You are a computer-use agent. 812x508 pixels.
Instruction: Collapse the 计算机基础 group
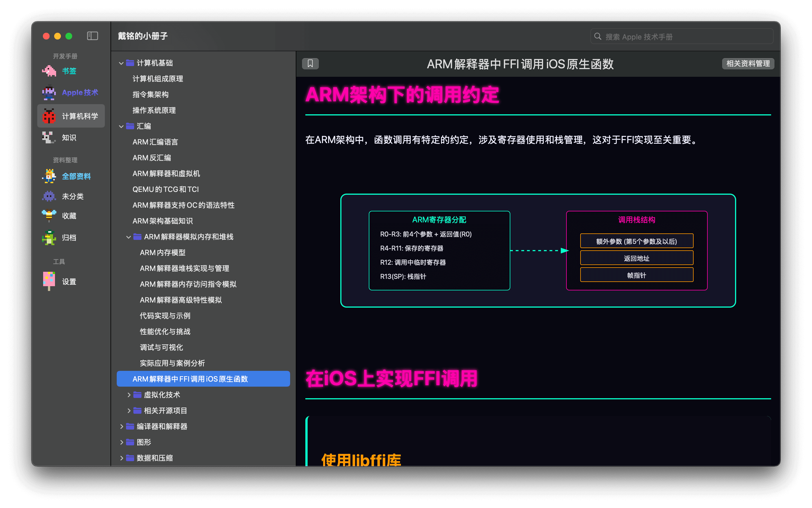[x=122, y=63]
